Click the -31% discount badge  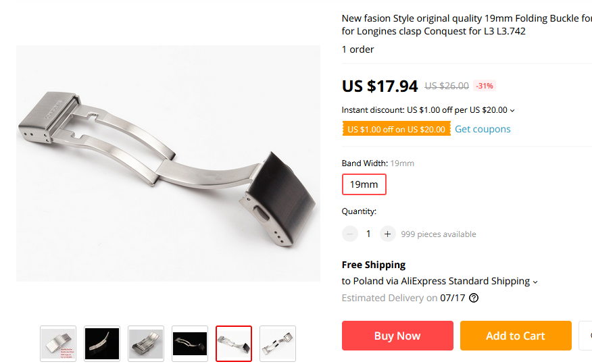[485, 86]
